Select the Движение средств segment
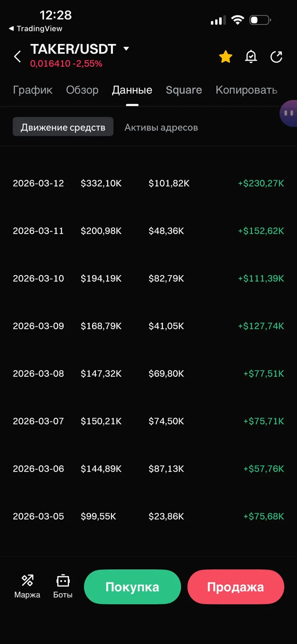The width and height of the screenshot is (297, 644). point(63,127)
